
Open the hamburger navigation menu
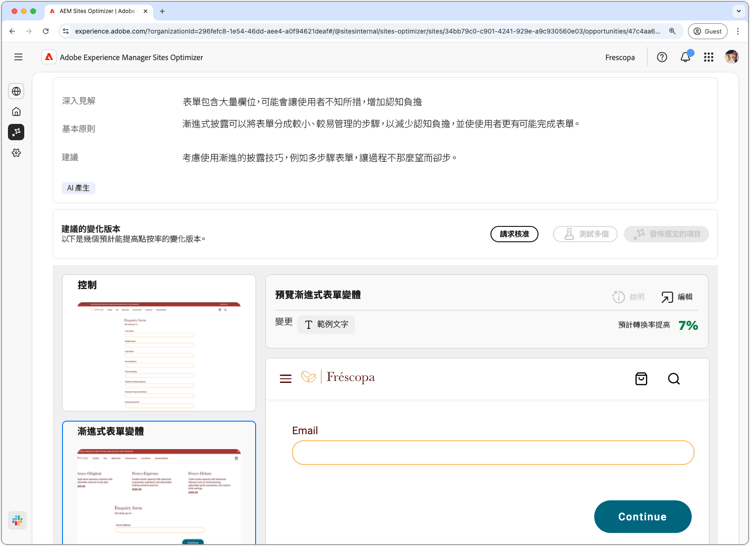tap(18, 57)
